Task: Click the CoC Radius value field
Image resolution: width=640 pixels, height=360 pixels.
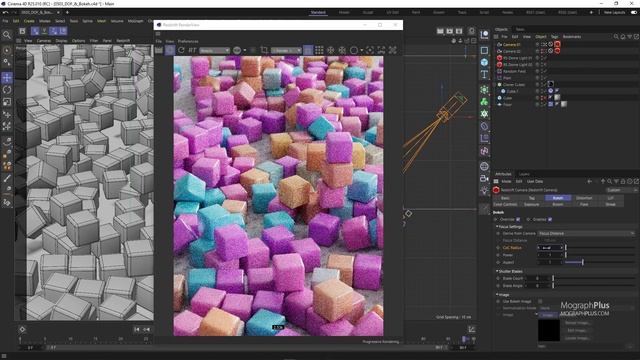Action: [550, 248]
